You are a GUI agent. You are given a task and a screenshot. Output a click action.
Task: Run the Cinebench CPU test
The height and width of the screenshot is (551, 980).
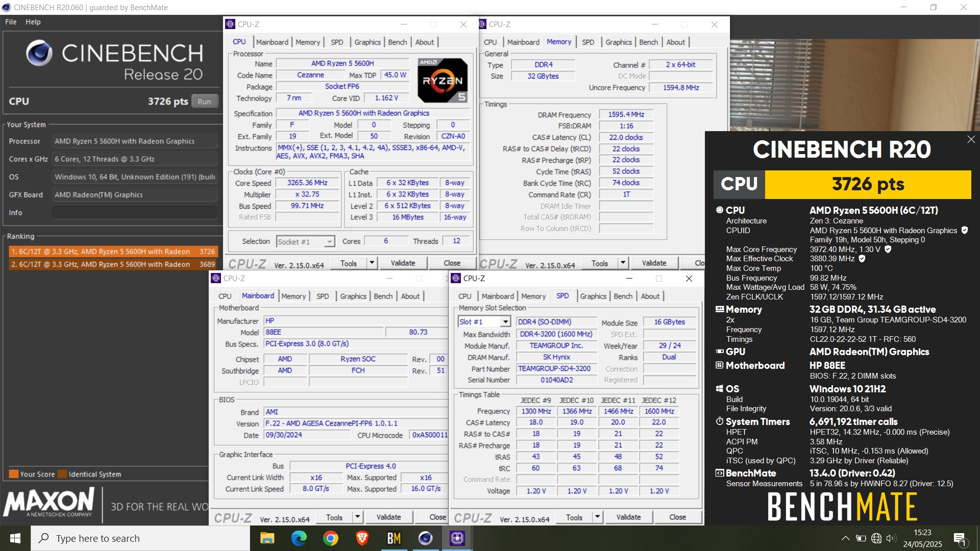[x=205, y=102]
